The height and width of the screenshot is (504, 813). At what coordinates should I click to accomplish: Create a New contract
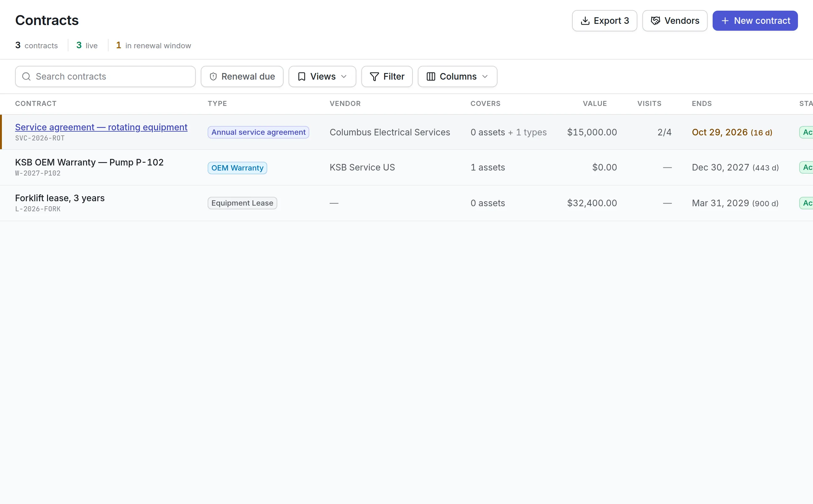[755, 21]
